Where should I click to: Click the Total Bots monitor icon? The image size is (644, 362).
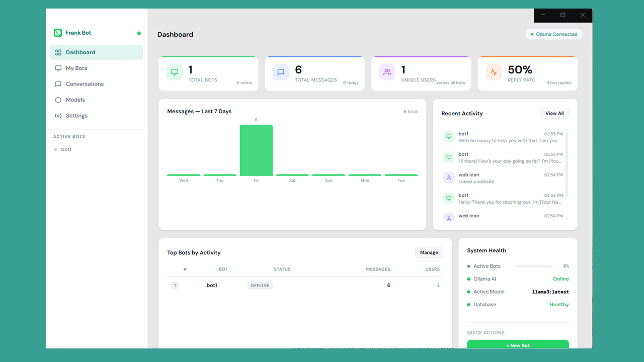point(175,72)
